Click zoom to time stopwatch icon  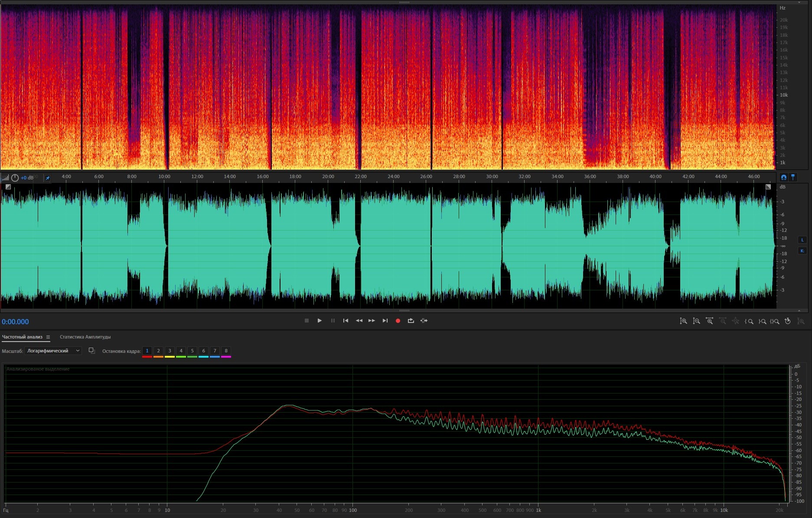pyautogui.click(x=788, y=321)
